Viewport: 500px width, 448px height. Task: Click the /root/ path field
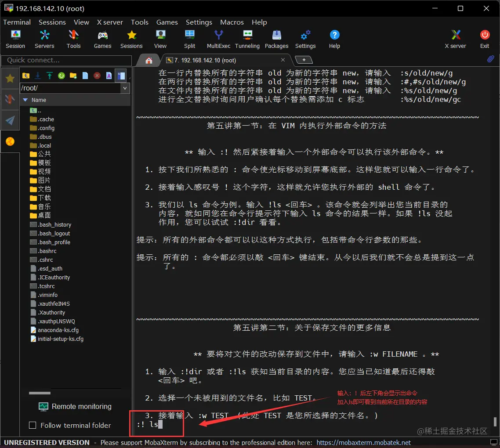[x=70, y=88]
